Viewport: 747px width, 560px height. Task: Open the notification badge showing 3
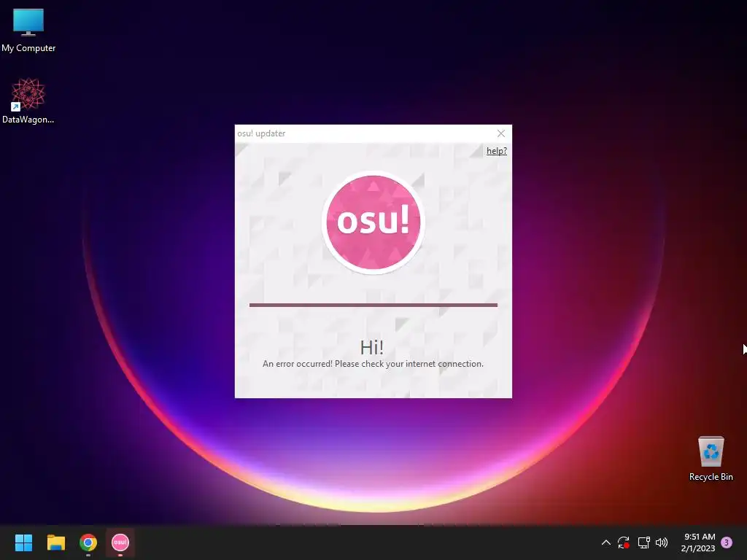727,542
